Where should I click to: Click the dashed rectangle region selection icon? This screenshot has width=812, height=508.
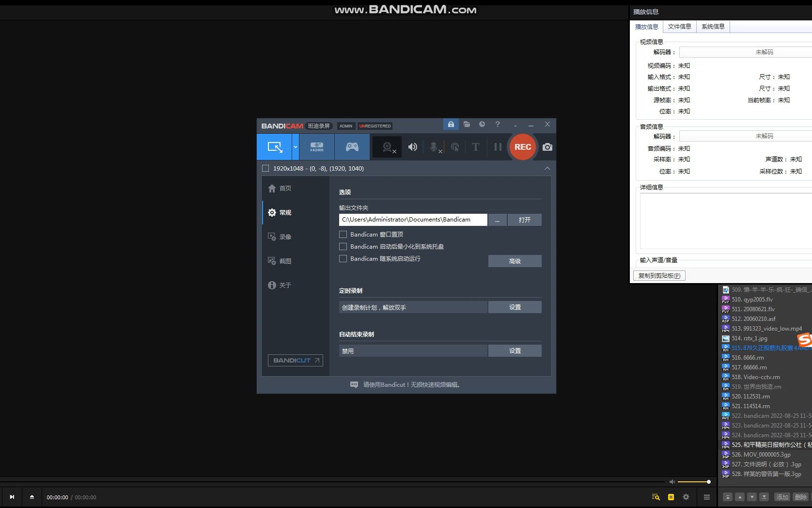(x=265, y=168)
